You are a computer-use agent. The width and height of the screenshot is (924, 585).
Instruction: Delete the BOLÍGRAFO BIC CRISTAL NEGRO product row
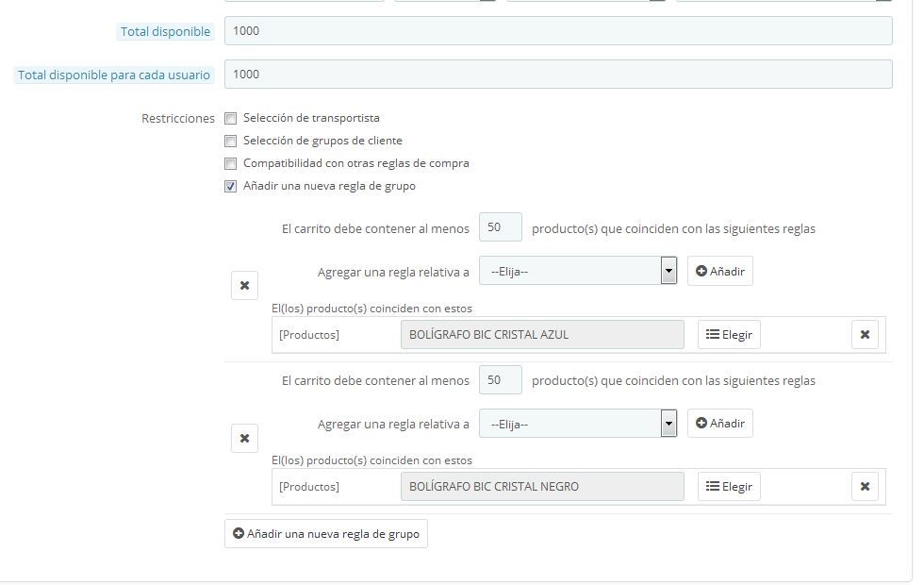(x=865, y=487)
